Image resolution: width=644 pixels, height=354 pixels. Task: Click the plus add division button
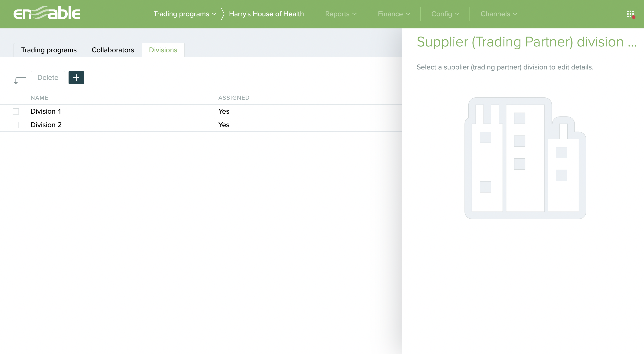pyautogui.click(x=76, y=78)
